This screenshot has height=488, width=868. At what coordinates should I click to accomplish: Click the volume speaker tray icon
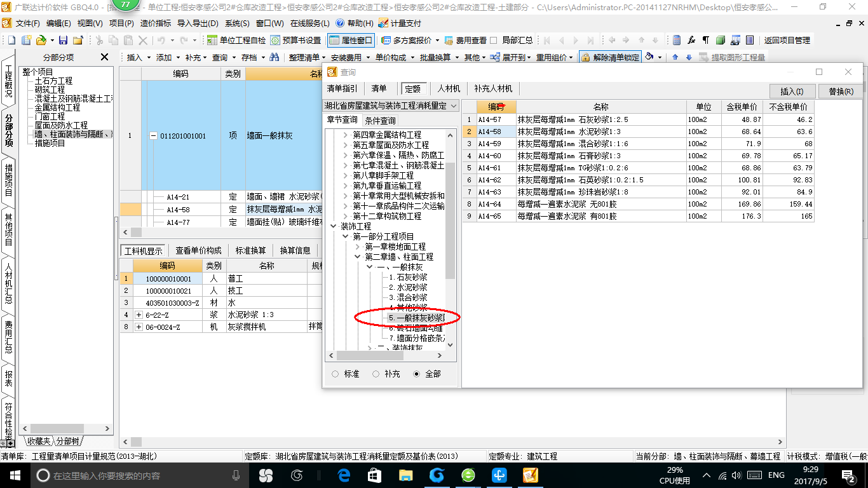pyautogui.click(x=736, y=475)
